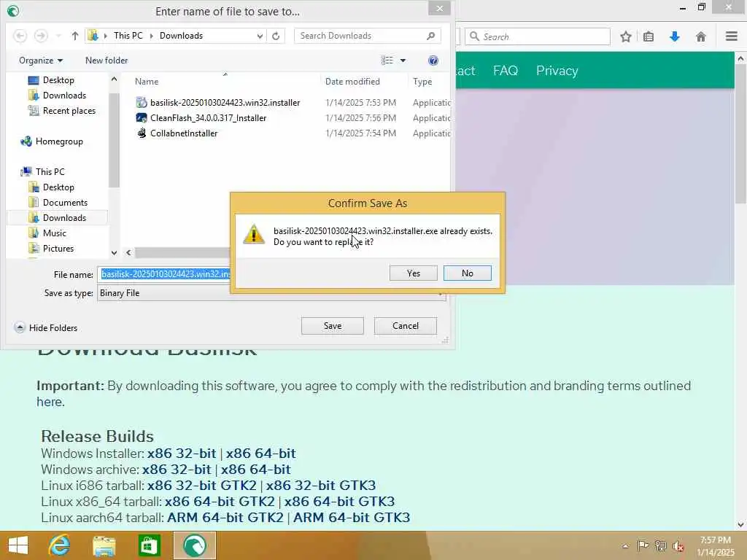Click the warning icon in Confirm Save As
Screen dimensions: 747x560
click(x=254, y=235)
